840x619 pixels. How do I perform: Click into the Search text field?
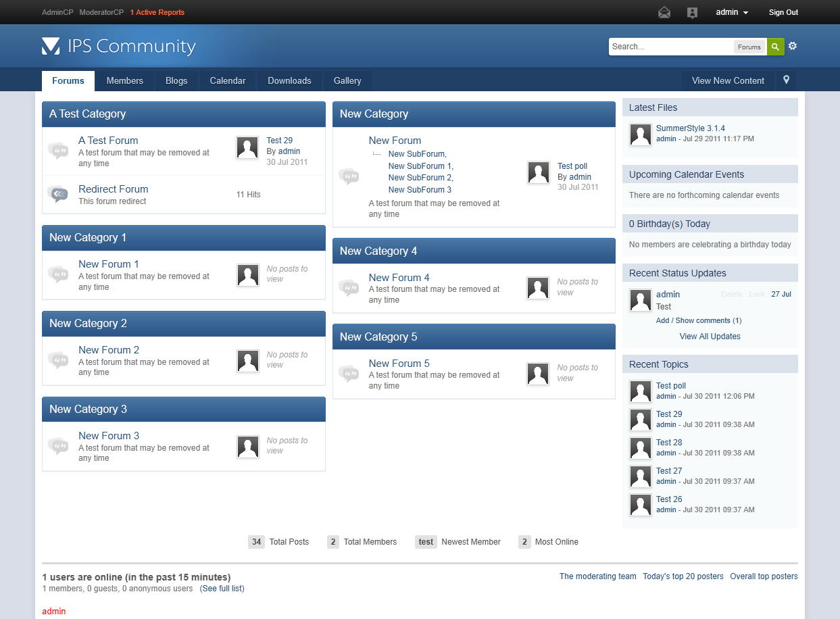(x=670, y=47)
